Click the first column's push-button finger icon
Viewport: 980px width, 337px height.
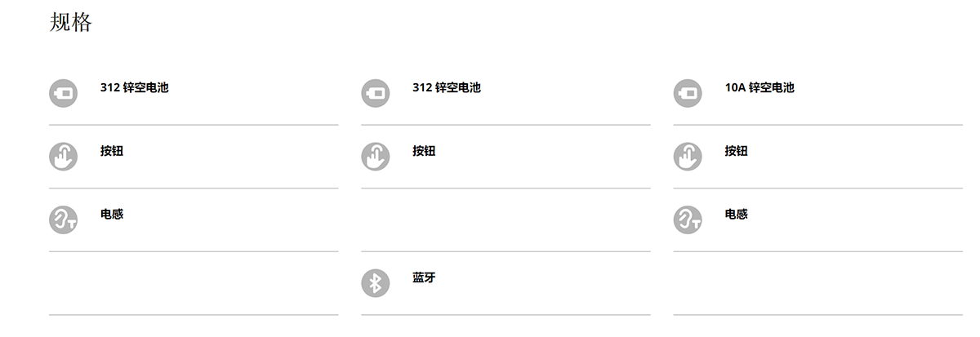pyautogui.click(x=63, y=157)
